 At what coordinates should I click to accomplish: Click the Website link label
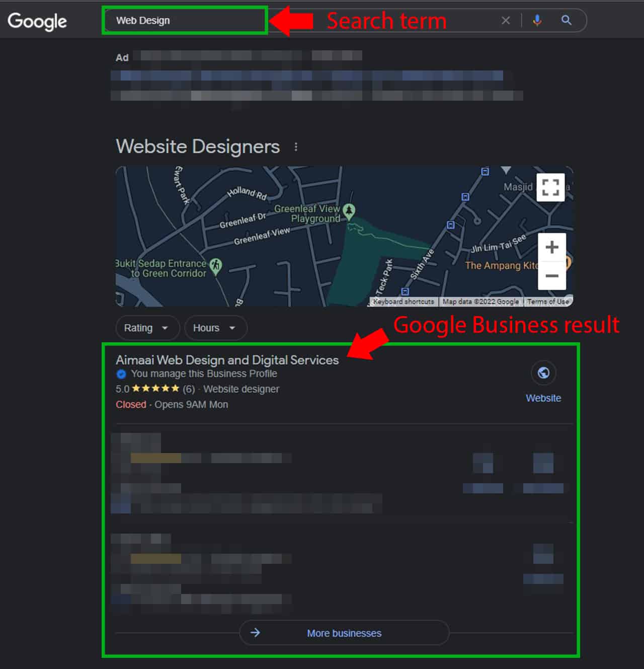click(x=543, y=398)
